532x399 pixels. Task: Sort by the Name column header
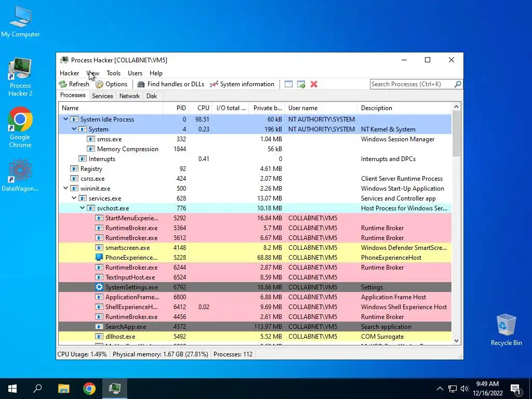[x=111, y=108]
